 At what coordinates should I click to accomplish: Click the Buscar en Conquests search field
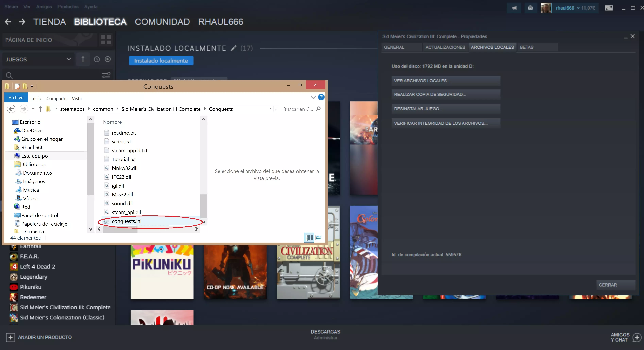pyautogui.click(x=299, y=109)
